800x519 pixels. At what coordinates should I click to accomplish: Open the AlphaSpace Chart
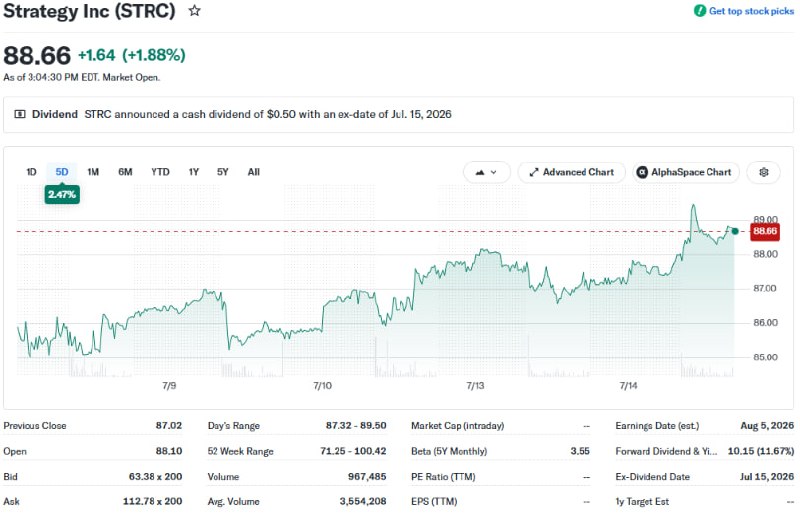[685, 172]
